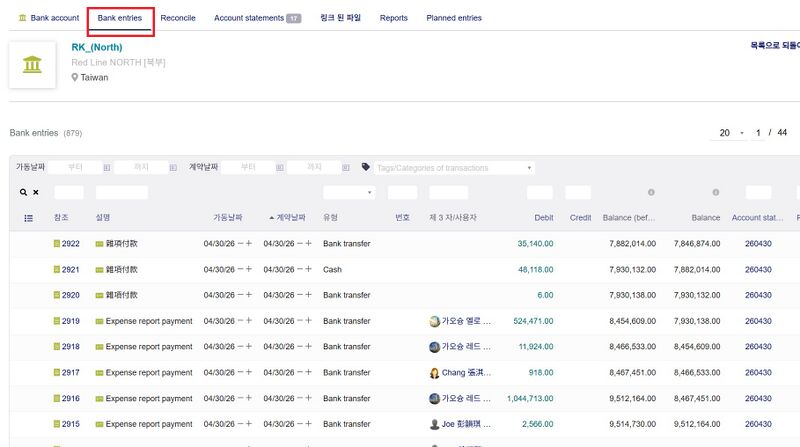The image size is (800, 447).
Task: Open bank entry 2922
Action: click(70, 243)
